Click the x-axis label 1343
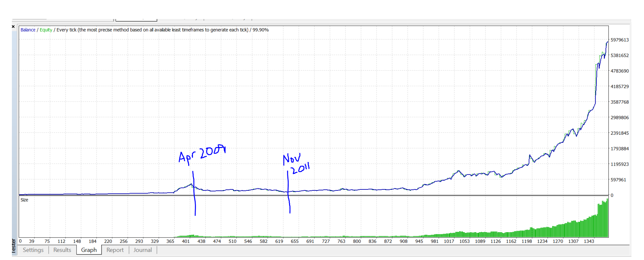Image resolution: width=644 pixels, height=260 pixels. (589, 241)
